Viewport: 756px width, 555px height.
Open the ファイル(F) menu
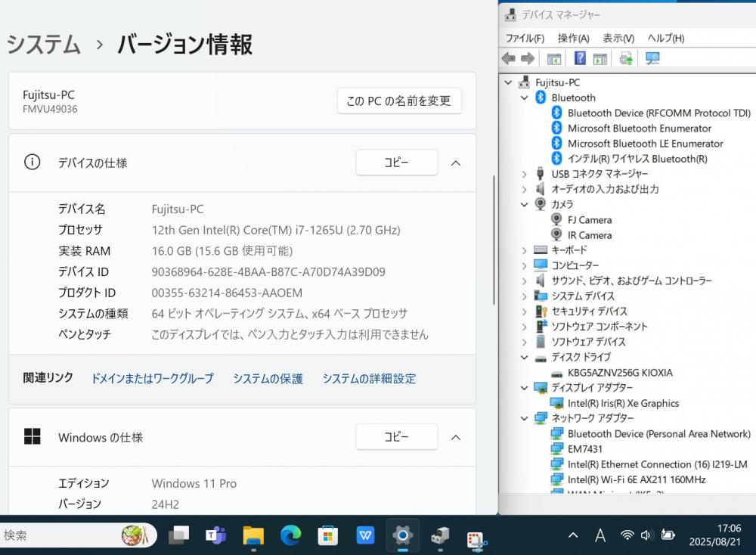click(x=525, y=38)
